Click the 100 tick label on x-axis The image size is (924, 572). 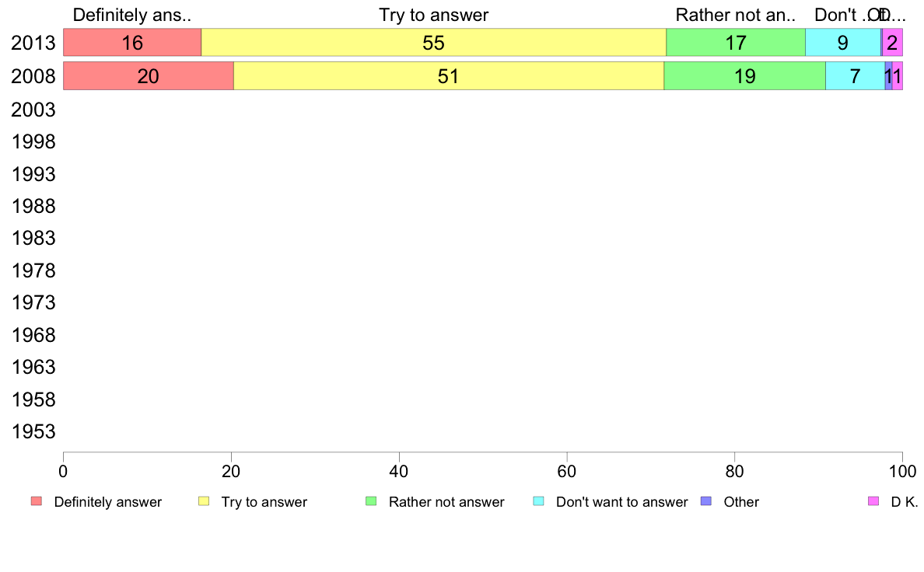(x=901, y=470)
